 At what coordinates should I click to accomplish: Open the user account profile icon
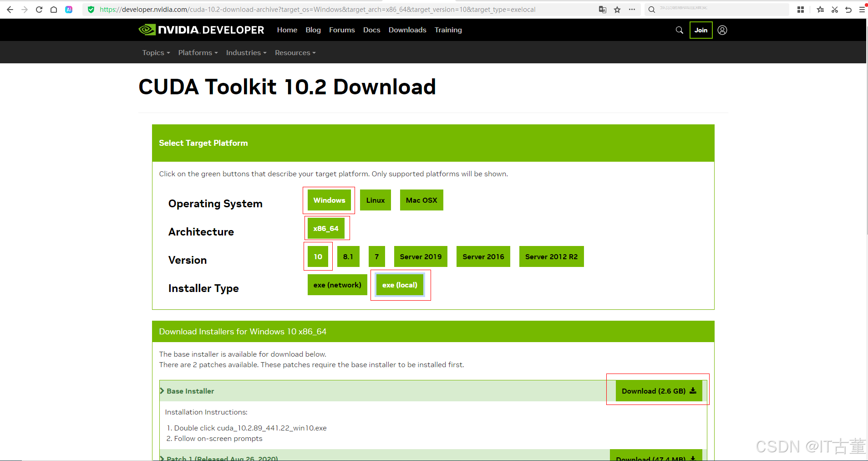(722, 30)
